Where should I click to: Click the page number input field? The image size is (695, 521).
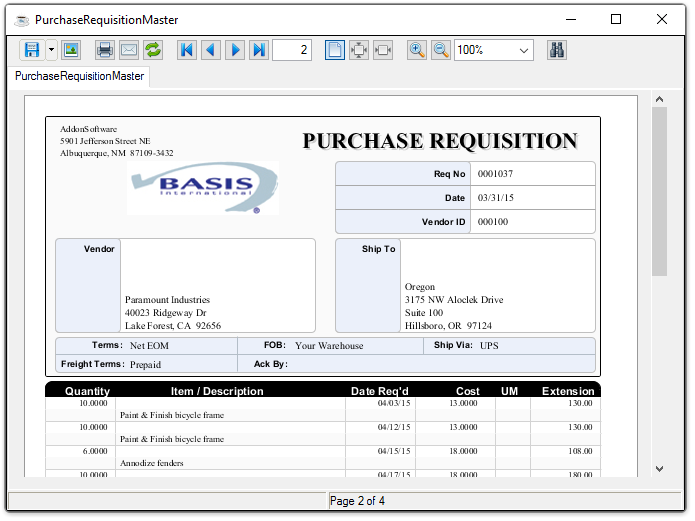pos(291,50)
